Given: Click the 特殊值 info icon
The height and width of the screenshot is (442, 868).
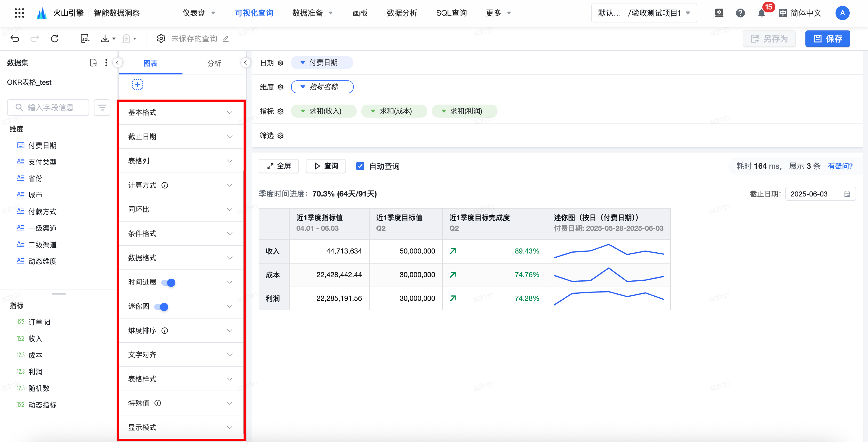Looking at the screenshot, I should pos(158,403).
